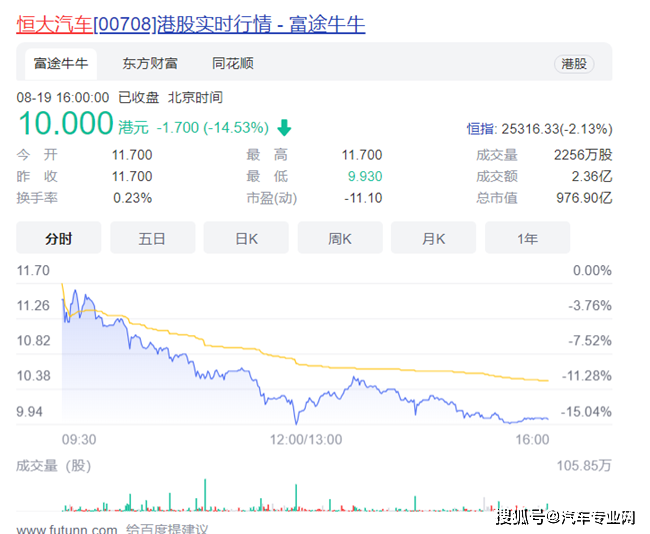Click the 给百度提建议 feedback link
Screen dimensions: 650x534
pyautogui.click(x=167, y=529)
